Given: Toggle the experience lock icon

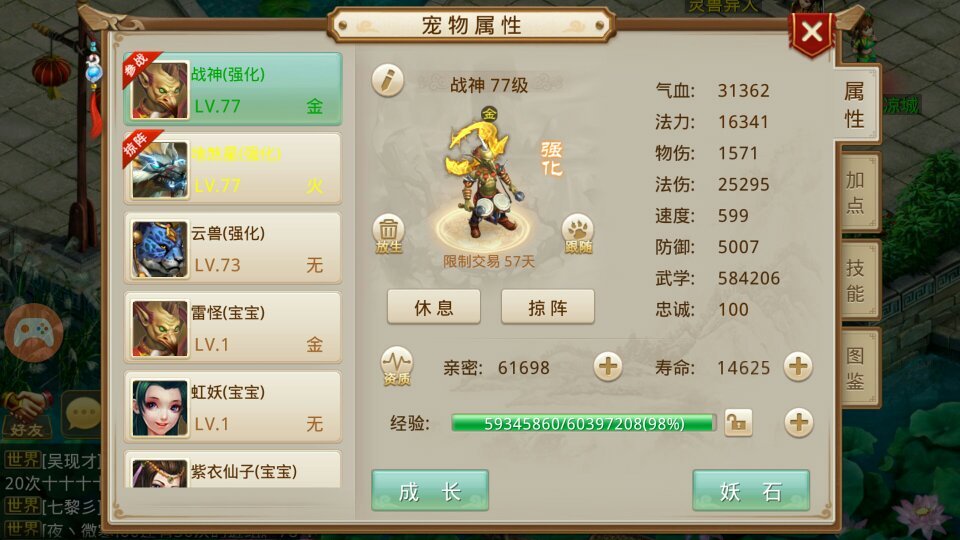Looking at the screenshot, I should (x=738, y=422).
